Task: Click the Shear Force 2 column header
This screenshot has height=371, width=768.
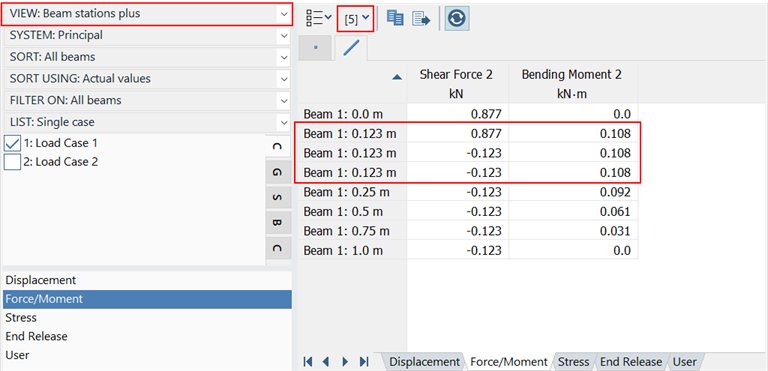Action: [x=458, y=83]
